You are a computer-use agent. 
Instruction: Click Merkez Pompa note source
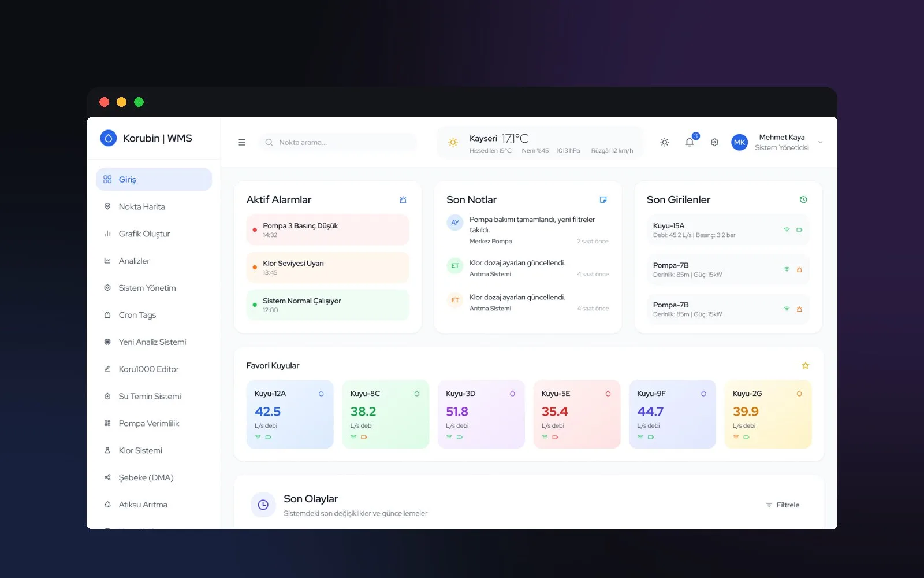pos(490,242)
